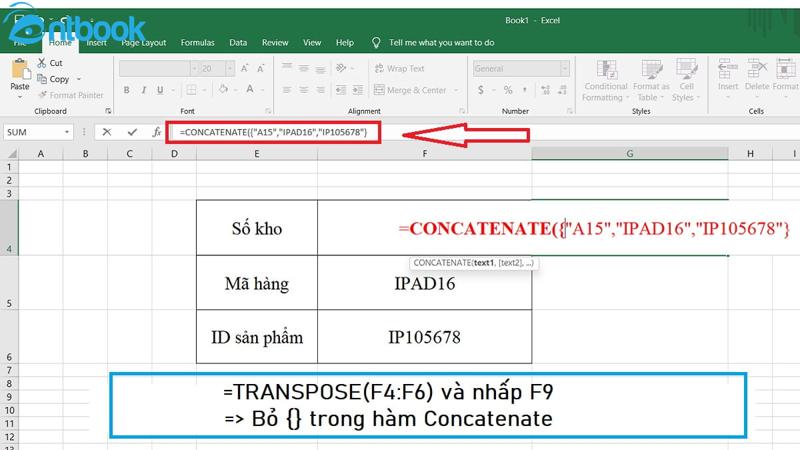Viewport: 800px width, 450px height.
Task: Open the Fill Color dropdown arrow
Action: pos(235,90)
